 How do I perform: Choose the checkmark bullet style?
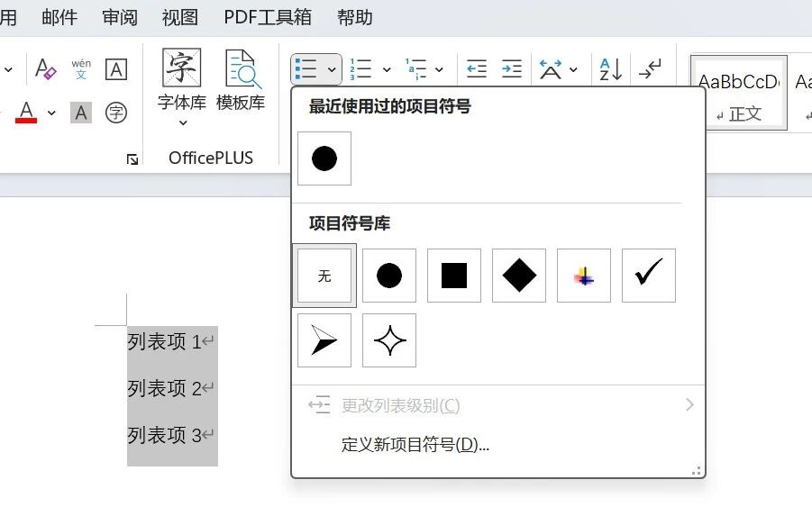[648, 276]
